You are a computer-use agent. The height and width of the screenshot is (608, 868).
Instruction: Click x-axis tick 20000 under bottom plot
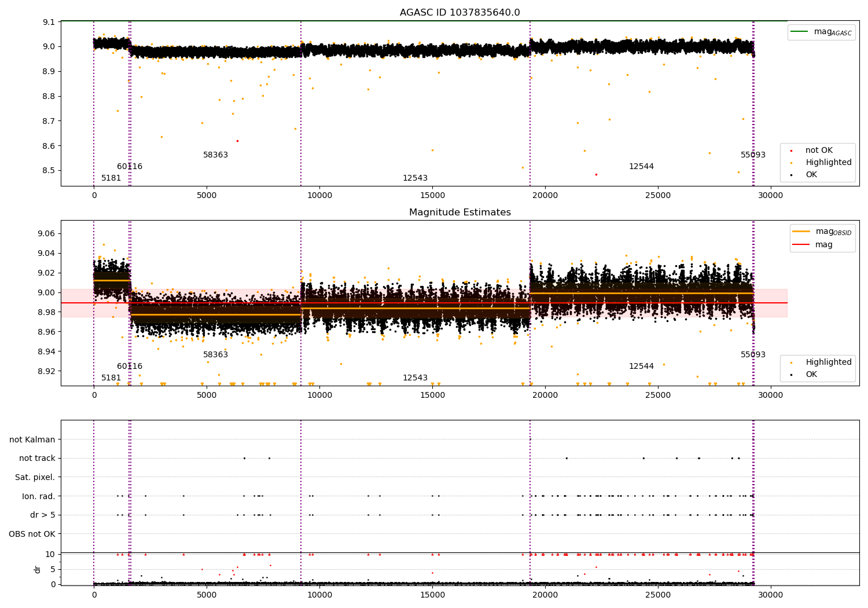pyautogui.click(x=545, y=595)
